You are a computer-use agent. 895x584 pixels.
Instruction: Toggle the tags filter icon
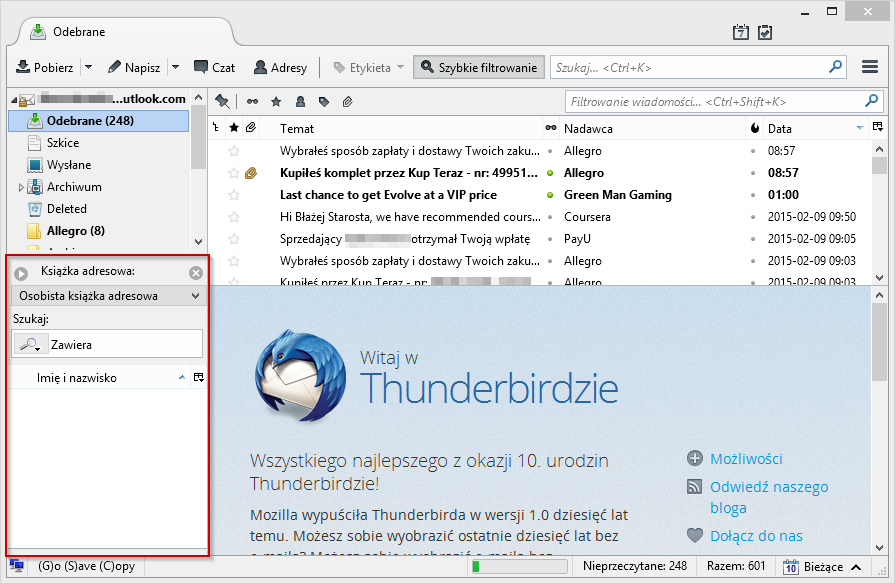[324, 102]
